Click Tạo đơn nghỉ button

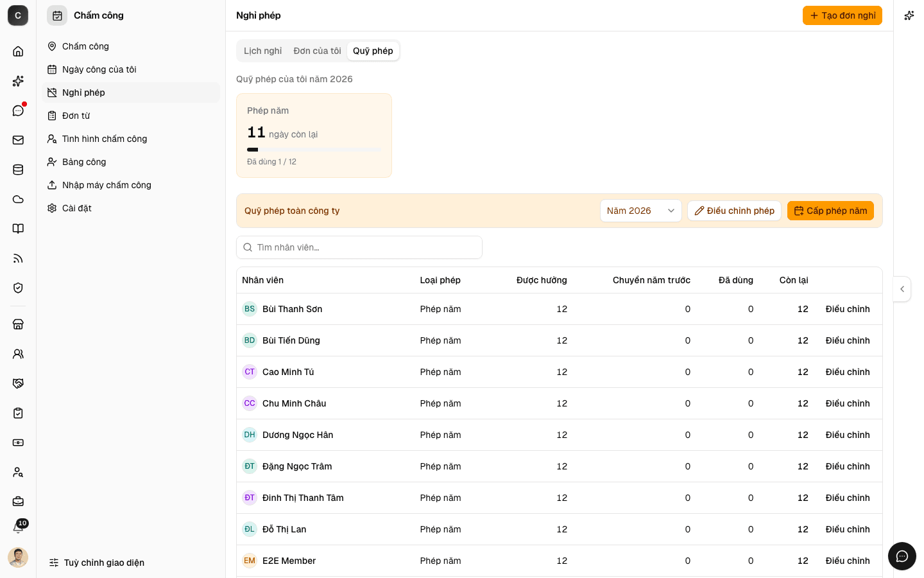click(842, 15)
